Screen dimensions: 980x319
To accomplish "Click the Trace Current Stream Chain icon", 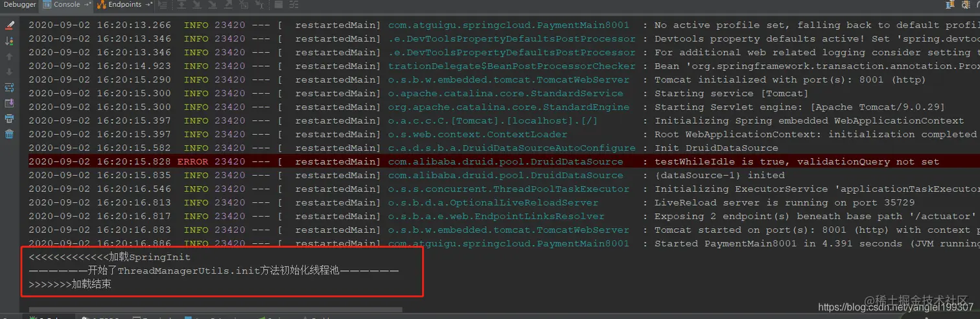I will (x=294, y=5).
